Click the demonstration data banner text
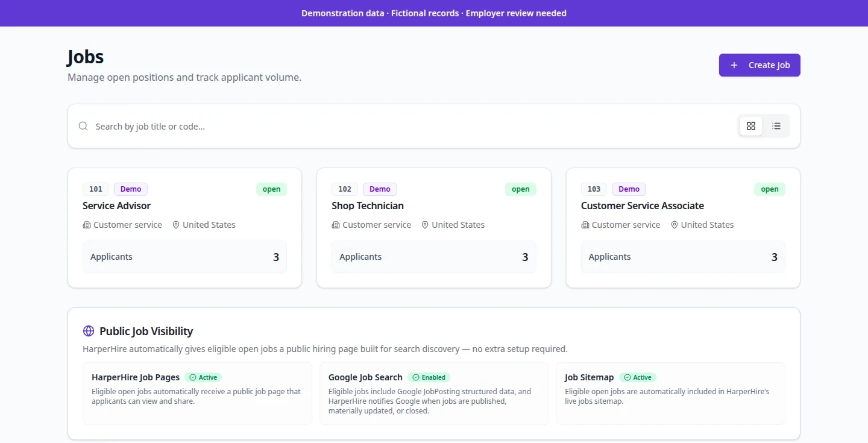This screenshot has width=868, height=443. (434, 13)
